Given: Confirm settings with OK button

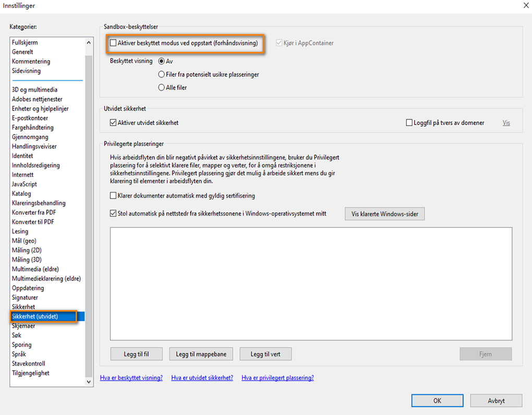Looking at the screenshot, I should (x=438, y=401).
